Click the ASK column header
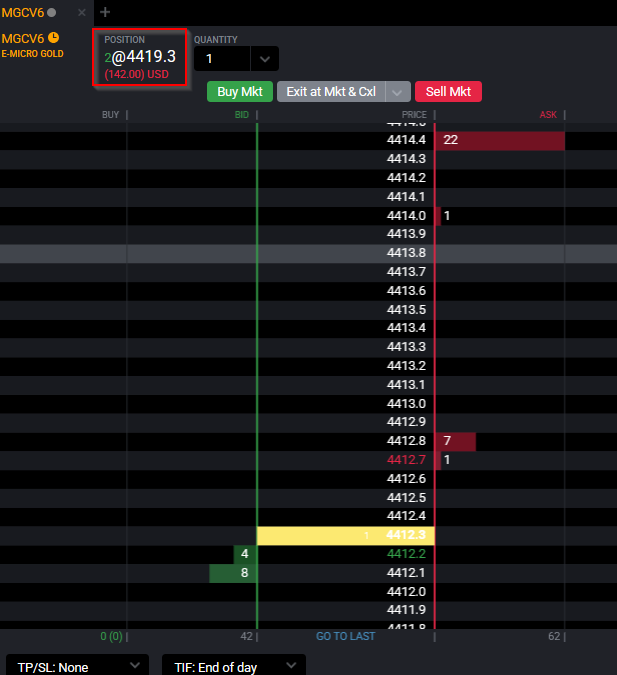617x675 pixels. [x=548, y=115]
